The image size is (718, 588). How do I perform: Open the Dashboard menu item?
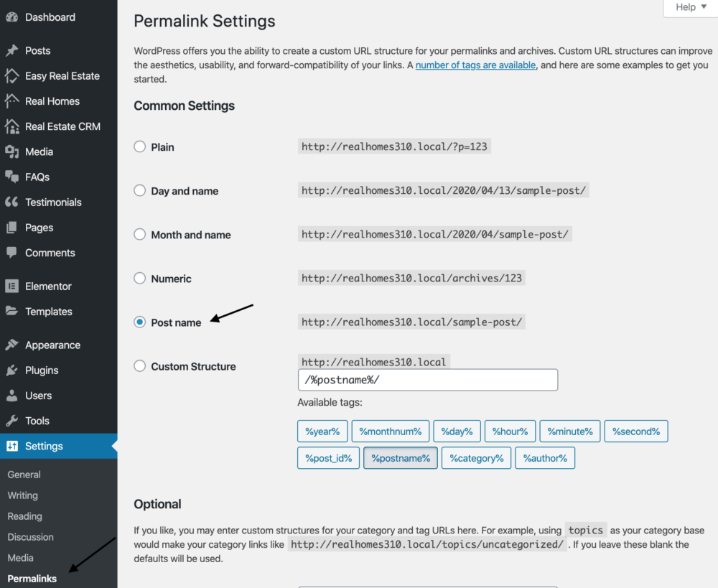pyautogui.click(x=59, y=17)
